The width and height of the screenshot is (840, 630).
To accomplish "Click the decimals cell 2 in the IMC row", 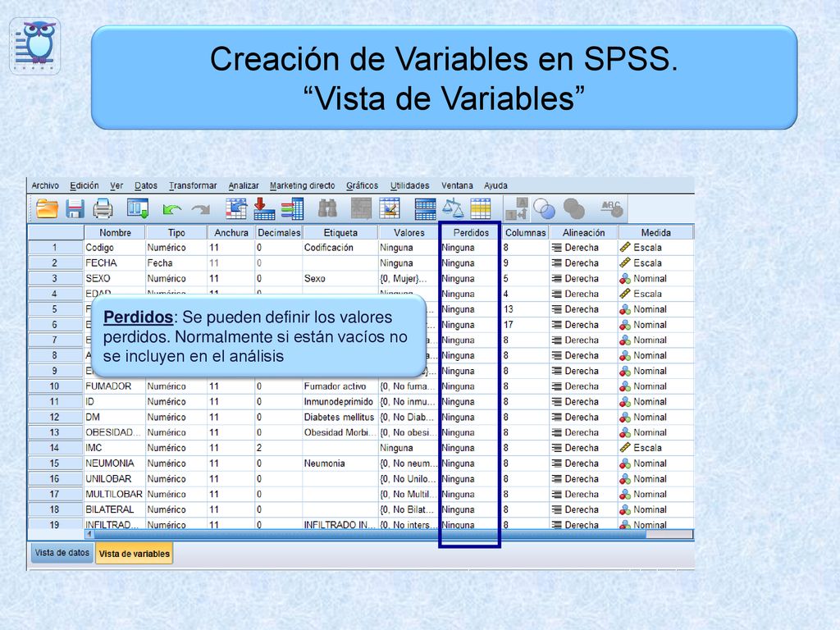I will click(279, 448).
